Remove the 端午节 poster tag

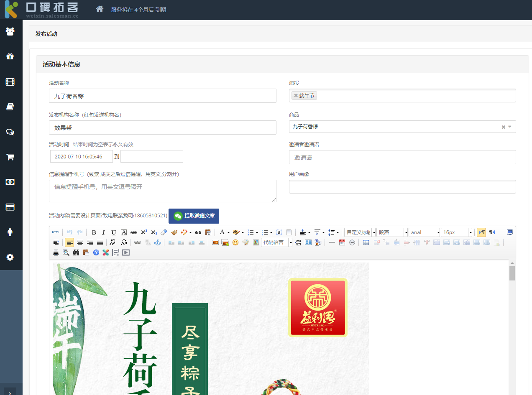pyautogui.click(x=296, y=96)
